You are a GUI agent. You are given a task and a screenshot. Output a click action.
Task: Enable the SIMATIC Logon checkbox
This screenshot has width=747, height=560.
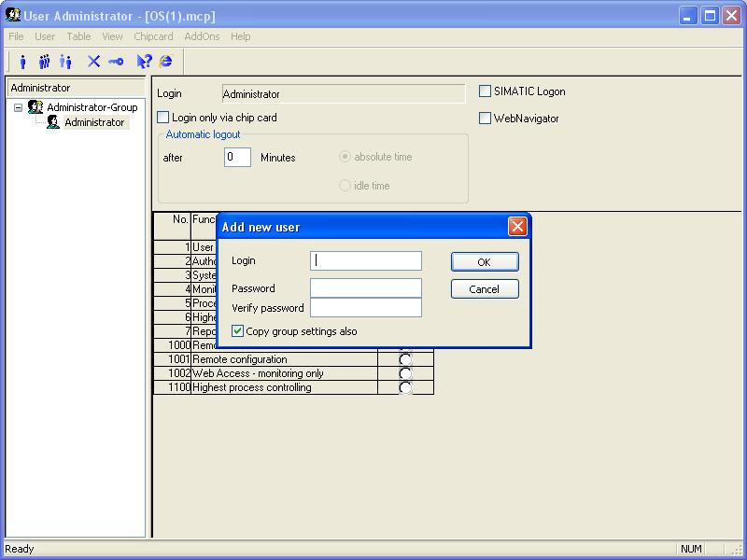tap(486, 91)
